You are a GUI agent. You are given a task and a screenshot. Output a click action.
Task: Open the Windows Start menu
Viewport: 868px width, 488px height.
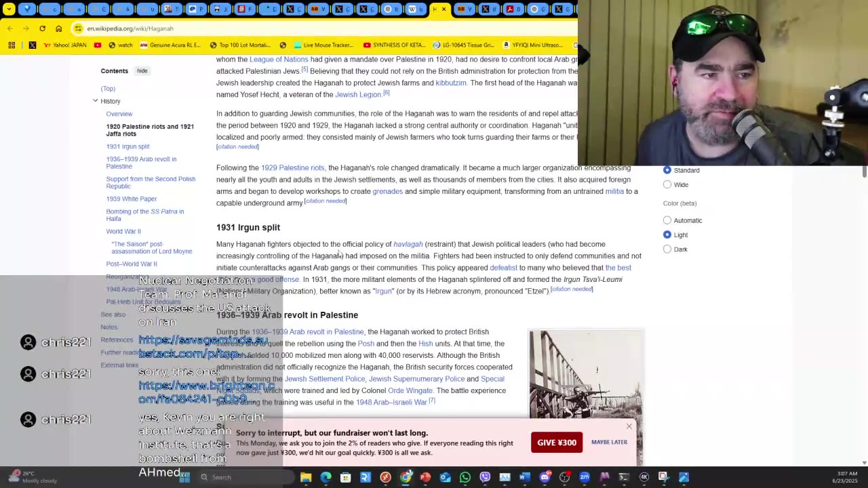tap(184, 477)
